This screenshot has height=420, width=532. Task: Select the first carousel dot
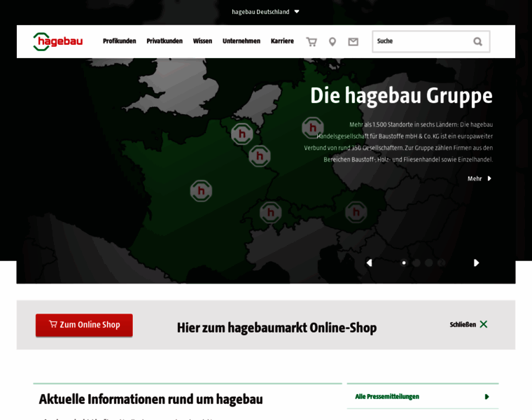click(404, 262)
